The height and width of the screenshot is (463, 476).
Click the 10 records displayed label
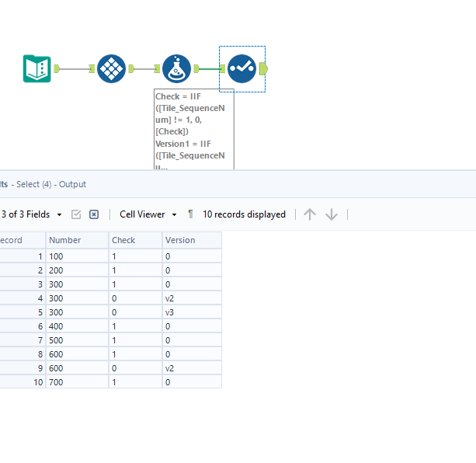[244, 214]
